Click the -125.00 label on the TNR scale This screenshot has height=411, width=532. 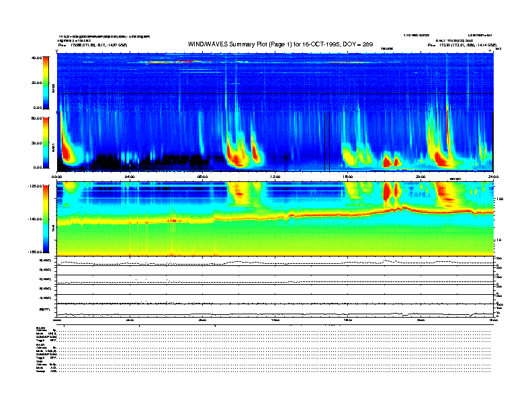(35, 186)
